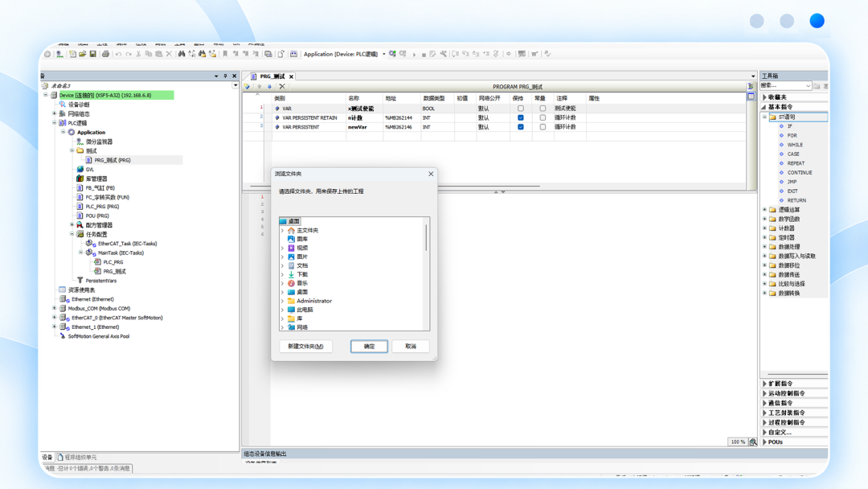Collapse the ST语句 folder in toolbox
The height and width of the screenshot is (489, 868).
[764, 117]
